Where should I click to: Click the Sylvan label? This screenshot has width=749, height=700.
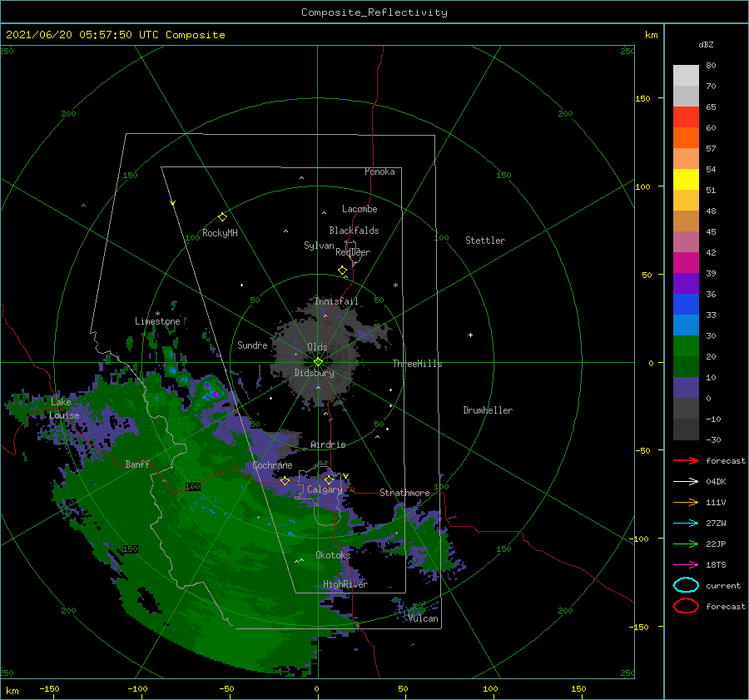pyautogui.click(x=319, y=246)
